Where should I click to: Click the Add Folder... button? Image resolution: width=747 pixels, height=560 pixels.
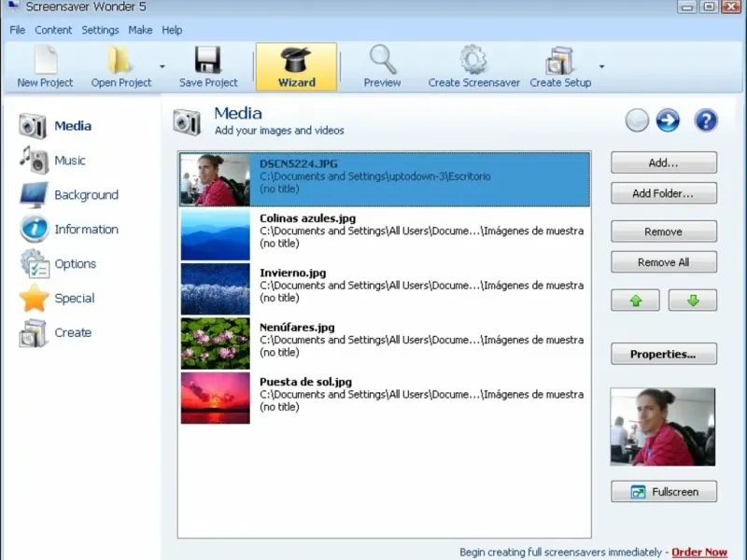664,193
